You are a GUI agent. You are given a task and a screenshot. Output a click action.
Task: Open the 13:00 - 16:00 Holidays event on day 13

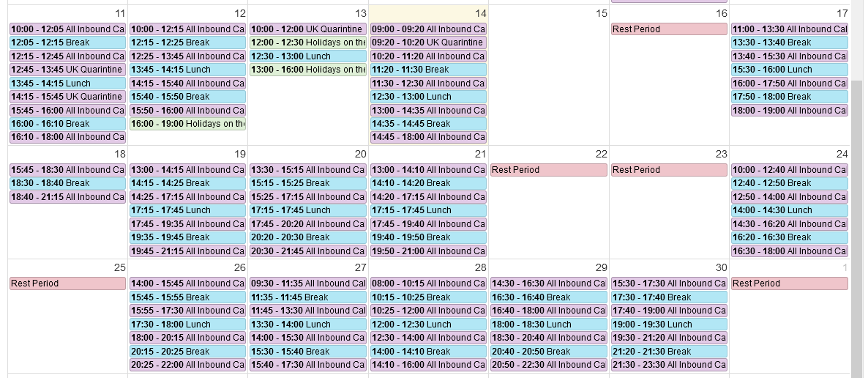308,70
